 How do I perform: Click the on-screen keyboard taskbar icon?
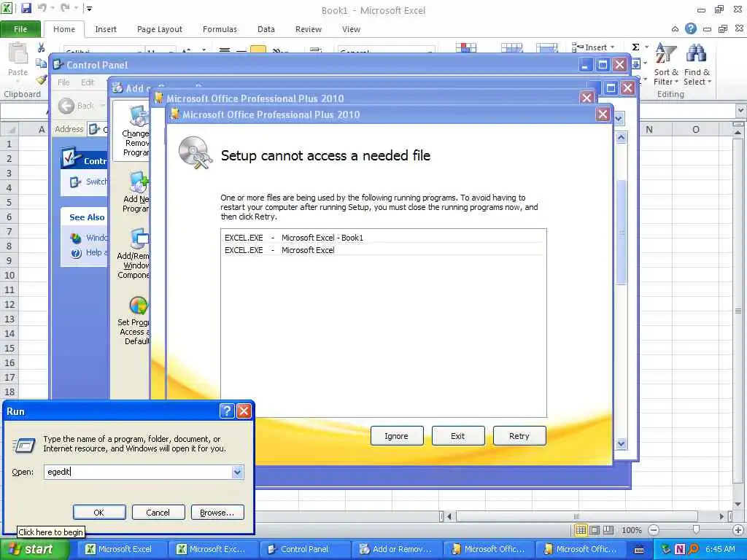tap(639, 550)
